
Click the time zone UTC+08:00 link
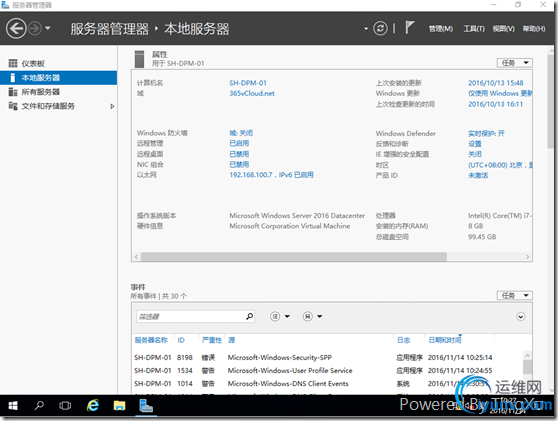[500, 165]
